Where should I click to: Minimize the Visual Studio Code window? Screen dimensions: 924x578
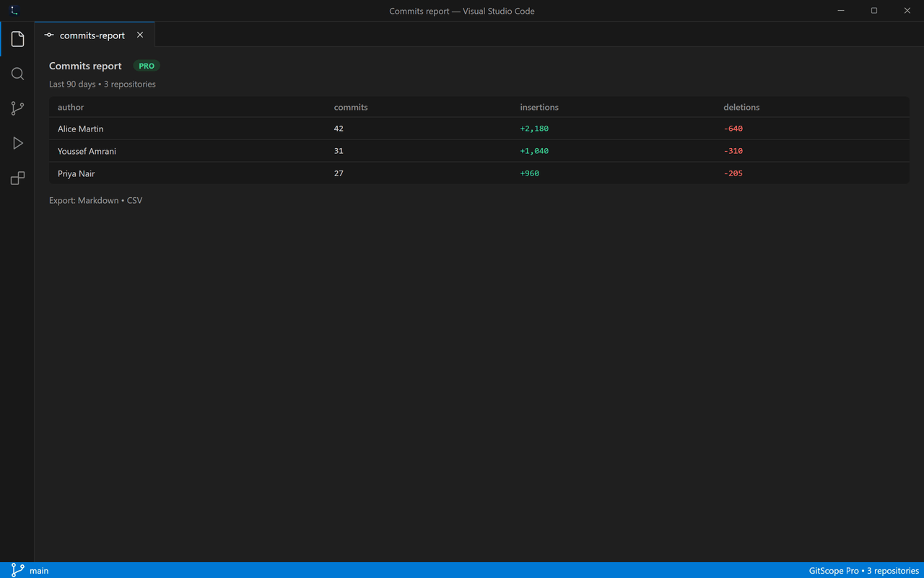[841, 10]
